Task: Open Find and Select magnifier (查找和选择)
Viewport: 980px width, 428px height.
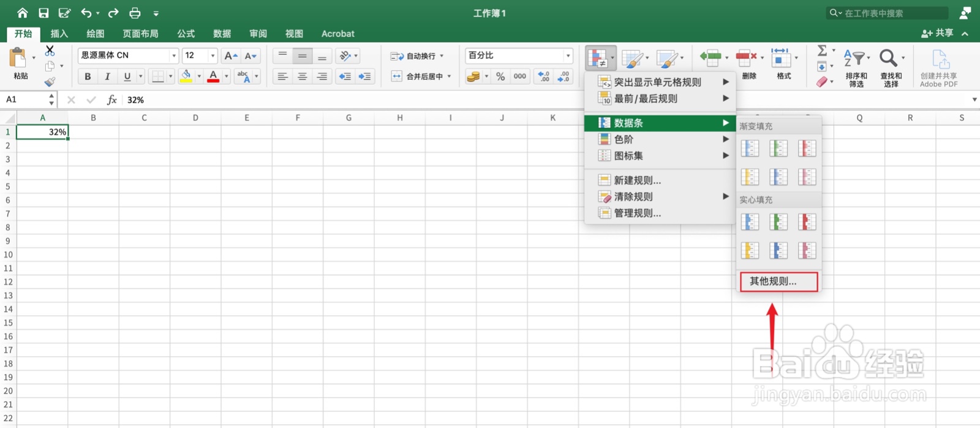Action: (x=891, y=67)
